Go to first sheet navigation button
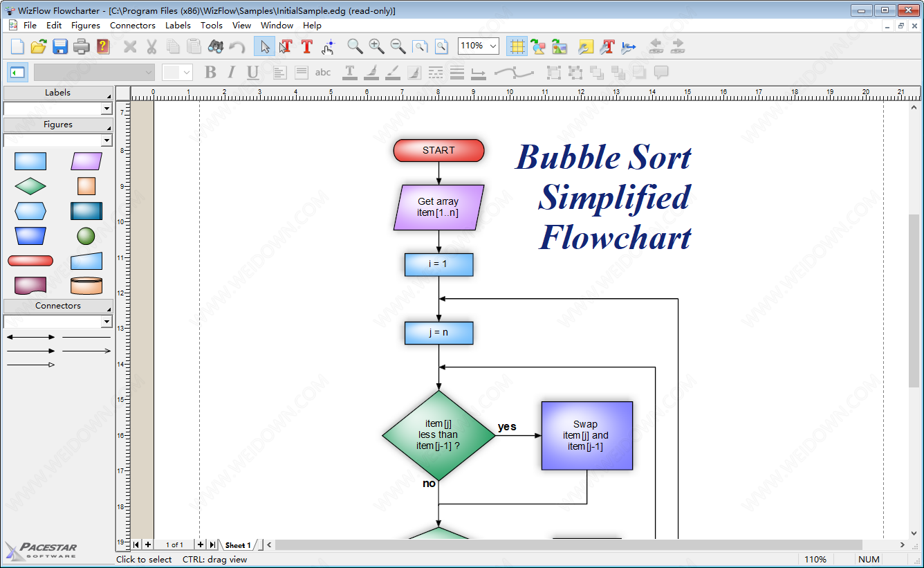This screenshot has width=924, height=568. tap(136, 545)
